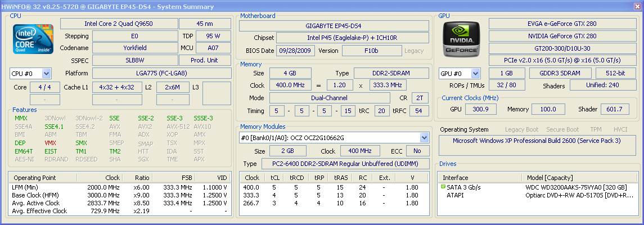Select the WDC WD3200AAKS drive entry
This screenshot has height=225, width=644.
pyautogui.click(x=538, y=187)
